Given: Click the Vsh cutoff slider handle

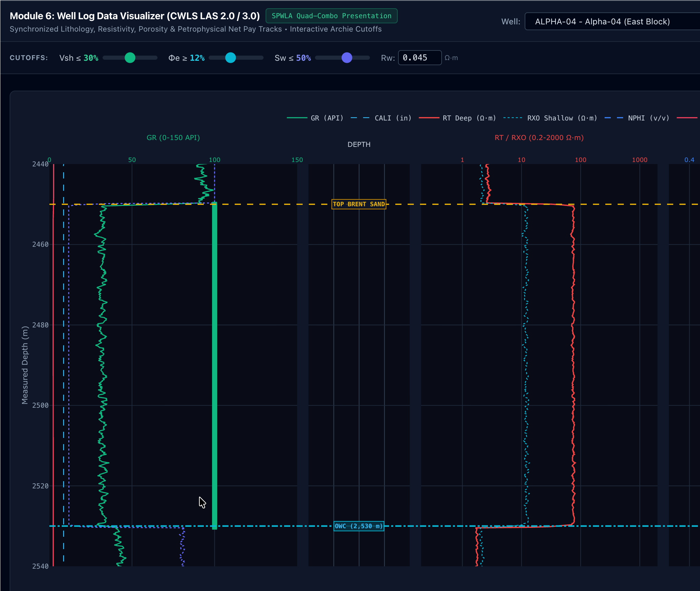Looking at the screenshot, I should pyautogui.click(x=130, y=58).
